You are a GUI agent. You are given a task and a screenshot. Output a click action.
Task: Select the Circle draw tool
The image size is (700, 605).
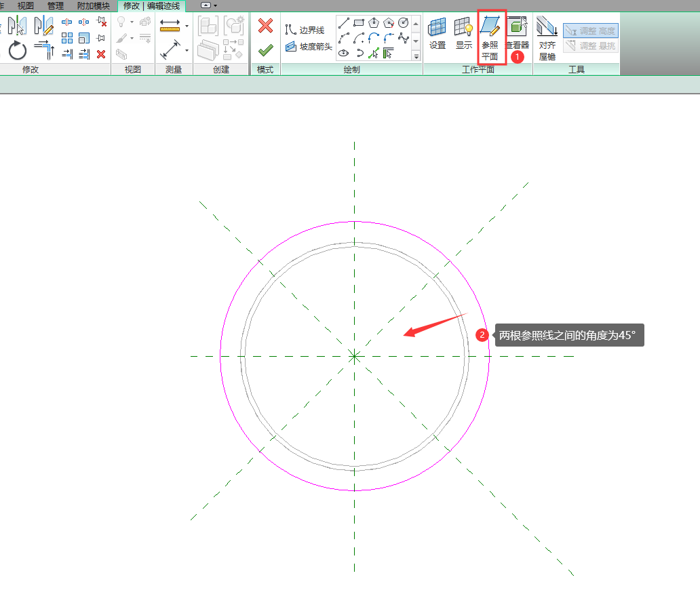(403, 22)
